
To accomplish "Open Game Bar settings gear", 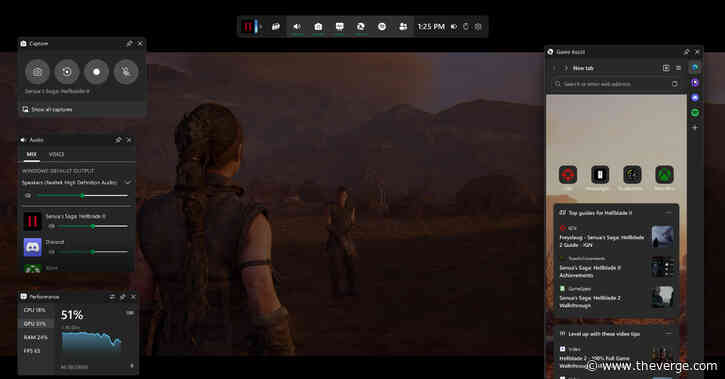I will click(478, 27).
